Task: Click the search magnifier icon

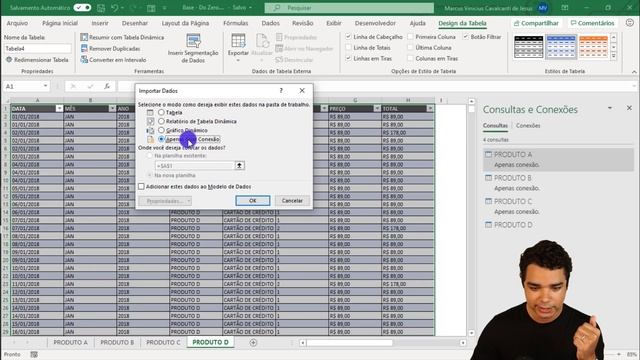Action: pyautogui.click(x=277, y=8)
